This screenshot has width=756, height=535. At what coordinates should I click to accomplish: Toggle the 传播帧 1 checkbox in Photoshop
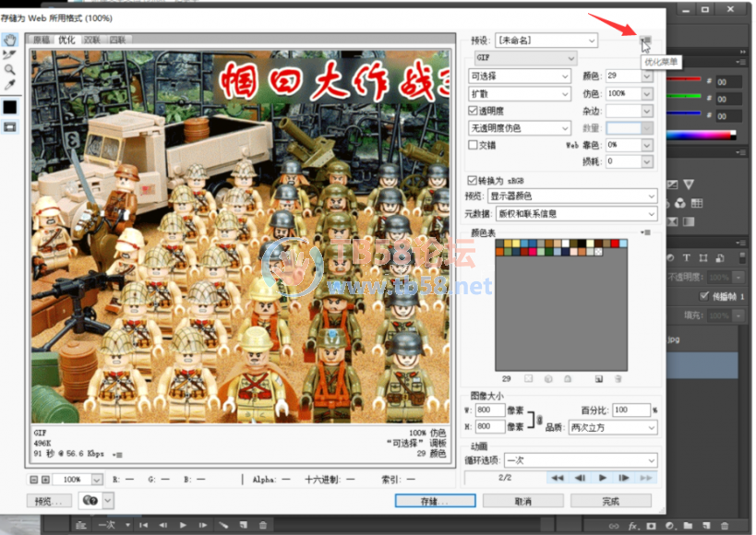[704, 295]
